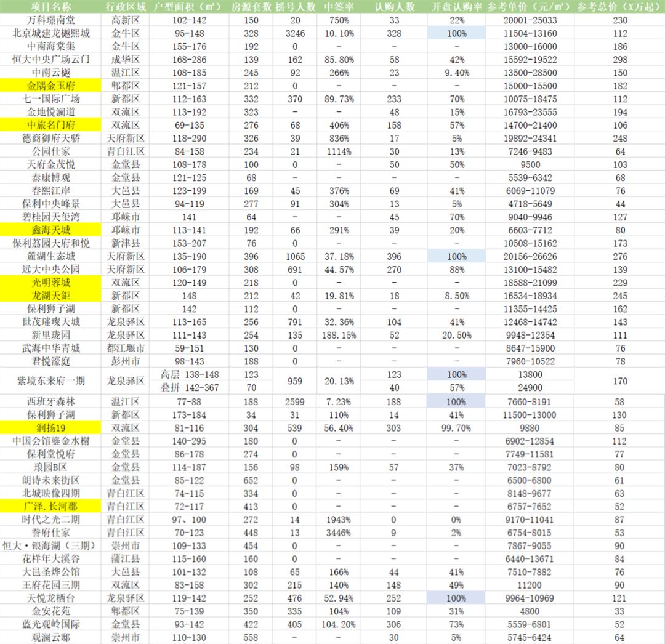Select the highlighted 鑫海天城 cell

(51, 230)
